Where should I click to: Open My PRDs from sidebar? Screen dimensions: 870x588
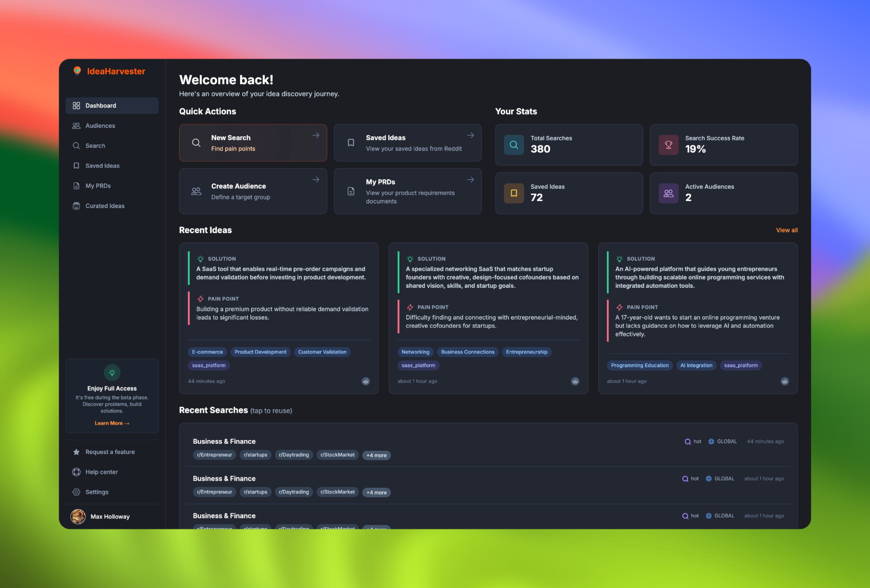point(98,186)
